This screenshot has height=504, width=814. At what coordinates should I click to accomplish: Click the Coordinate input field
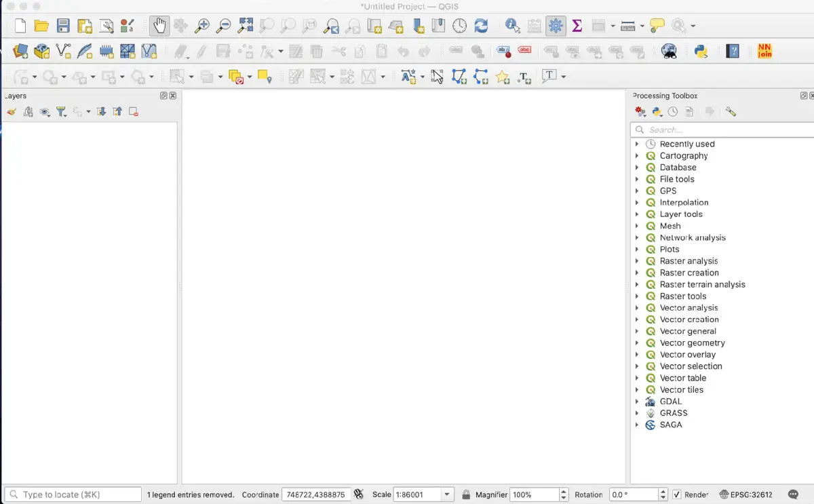tap(316, 495)
